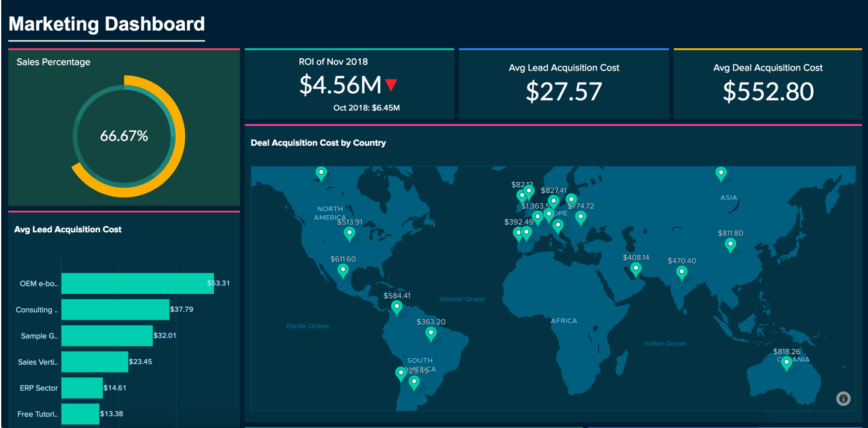Select the $470.40 pin in India
Viewport: 868px width, 428px height.
[681, 272]
